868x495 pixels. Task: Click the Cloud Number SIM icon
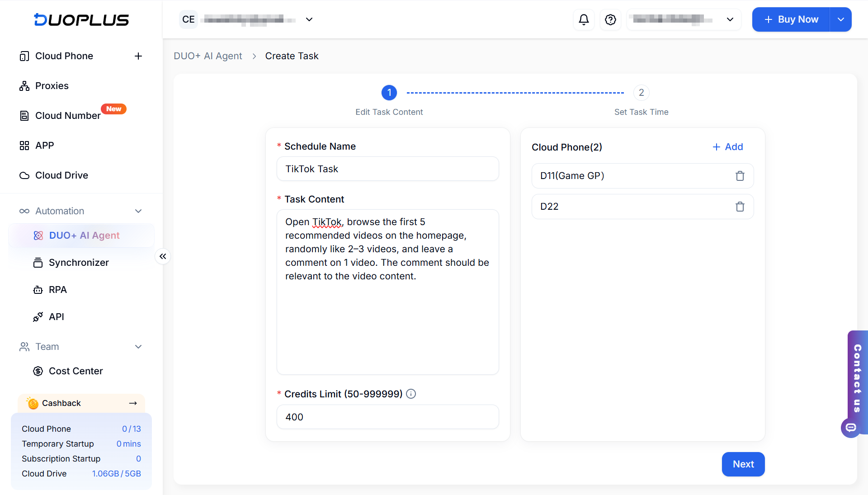[24, 116]
